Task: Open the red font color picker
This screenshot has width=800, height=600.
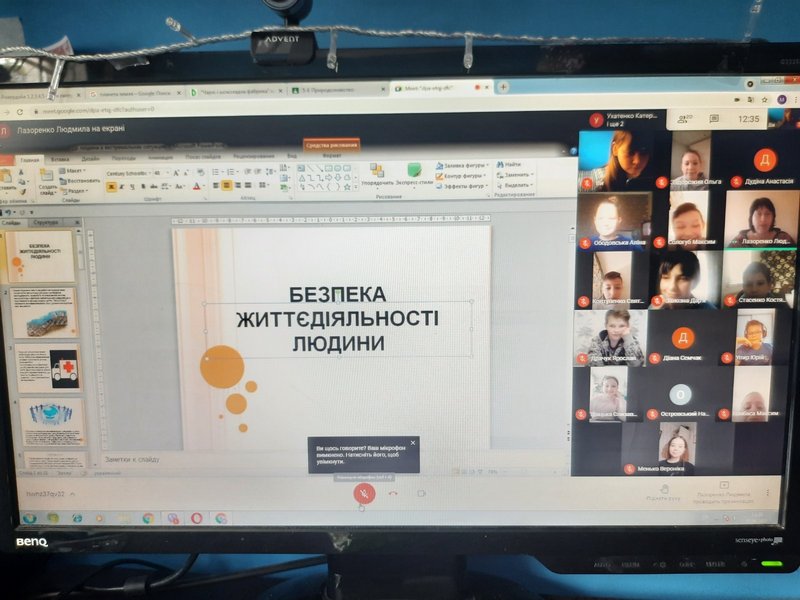Action: click(x=197, y=187)
